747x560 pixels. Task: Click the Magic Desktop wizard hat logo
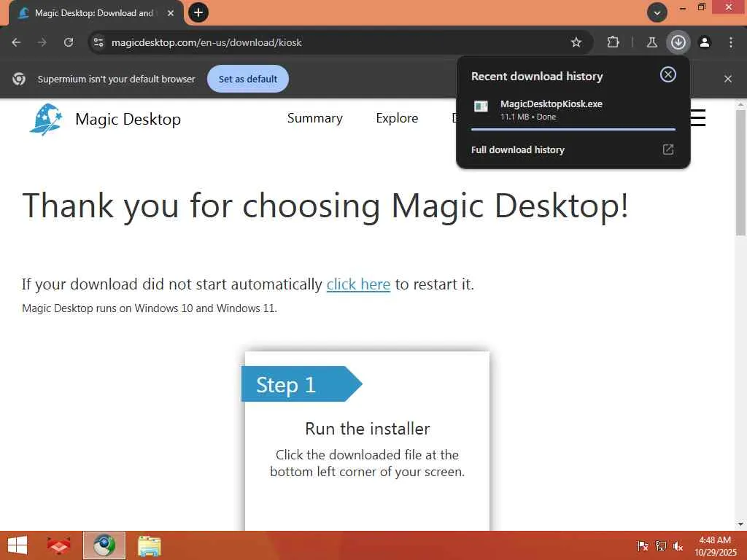click(x=46, y=120)
